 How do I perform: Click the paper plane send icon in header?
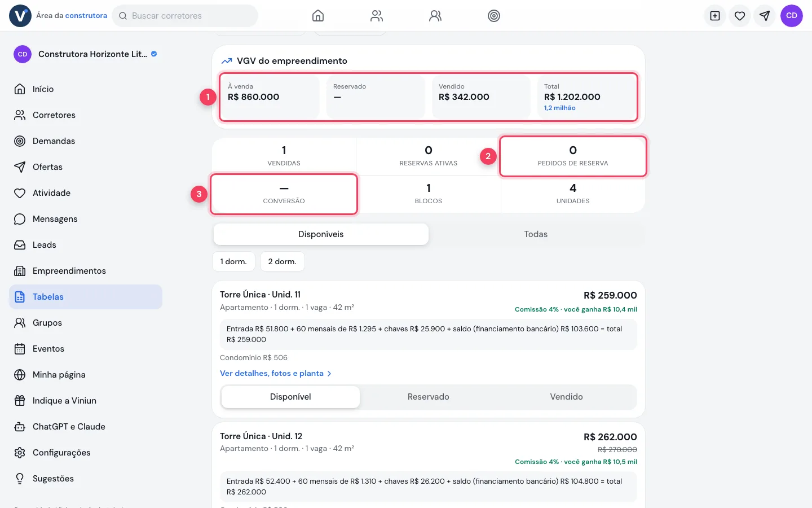click(765, 16)
